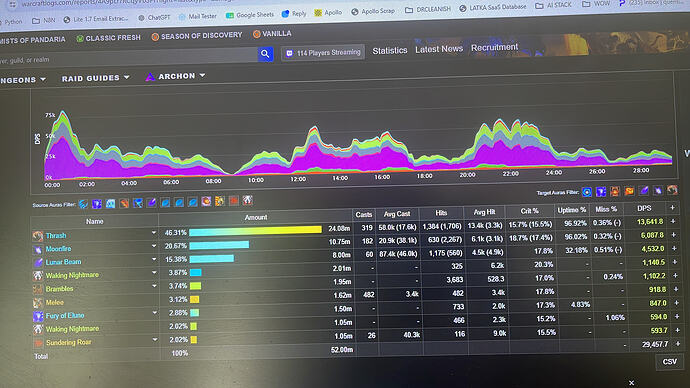Click the Thrash ability icon
This screenshot has width=690, height=388.
point(38,236)
